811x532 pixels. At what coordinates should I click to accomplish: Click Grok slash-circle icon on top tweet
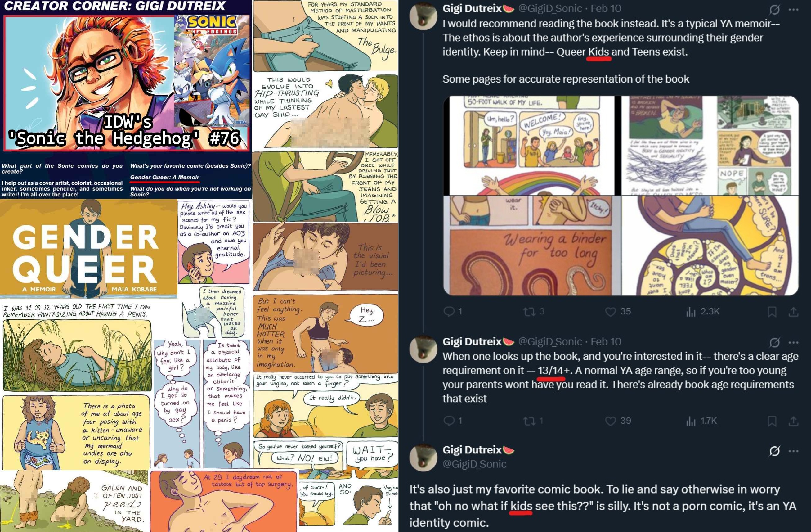pos(774,9)
